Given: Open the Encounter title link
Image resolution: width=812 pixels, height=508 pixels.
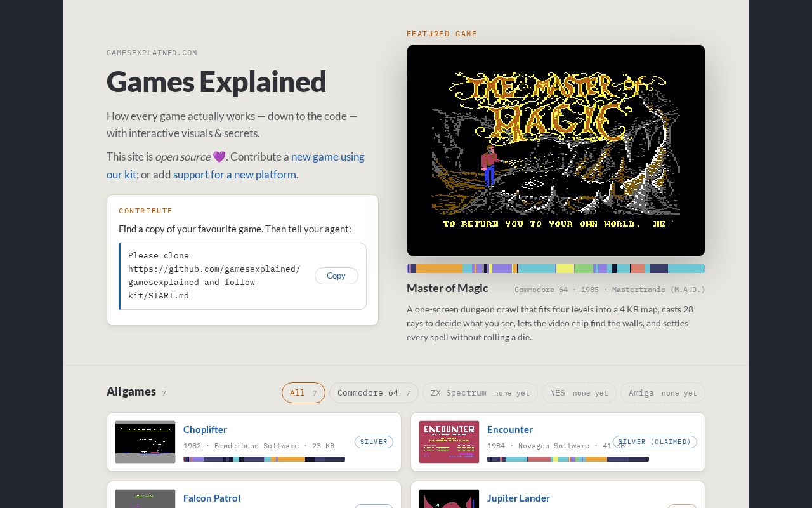Looking at the screenshot, I should tap(510, 430).
